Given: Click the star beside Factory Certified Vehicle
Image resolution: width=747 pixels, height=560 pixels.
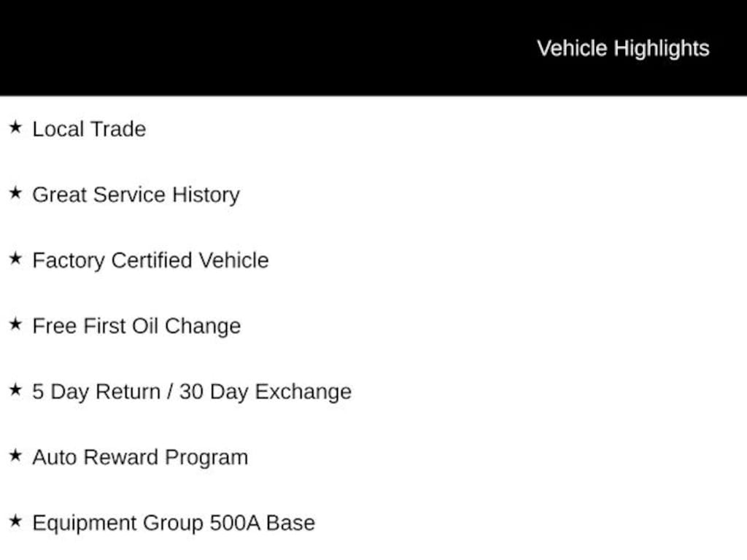Looking at the screenshot, I should (15, 259).
